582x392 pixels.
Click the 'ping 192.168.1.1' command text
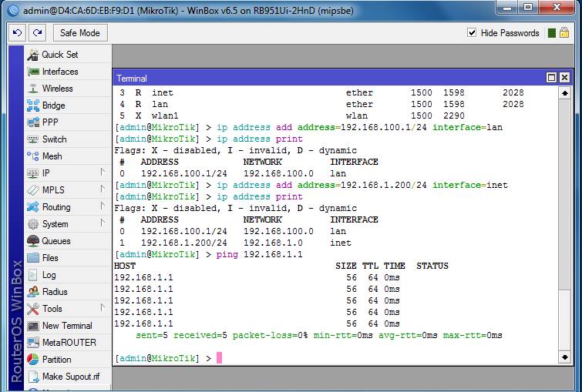coord(260,254)
